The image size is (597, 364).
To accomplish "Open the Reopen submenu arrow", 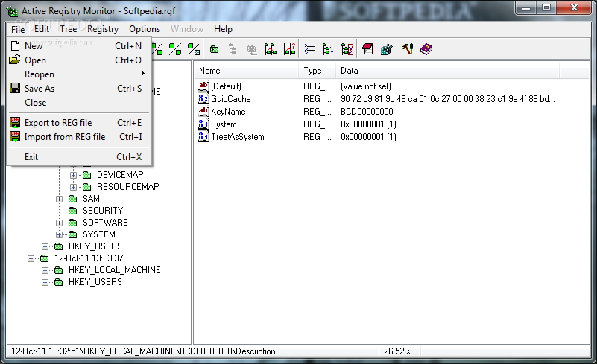I will pos(143,74).
